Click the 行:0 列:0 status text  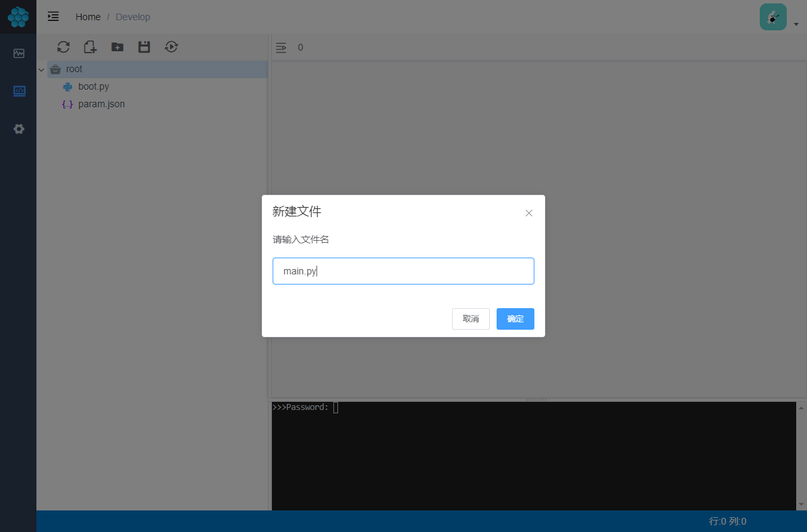727,521
